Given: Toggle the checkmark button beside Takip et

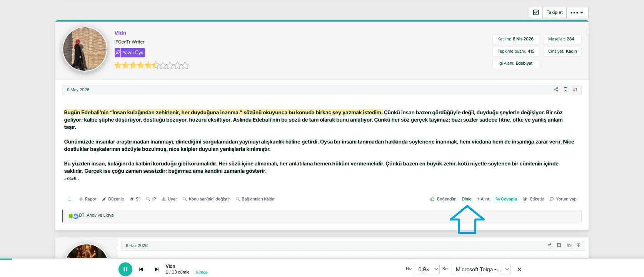Looking at the screenshot, I should (536, 12).
